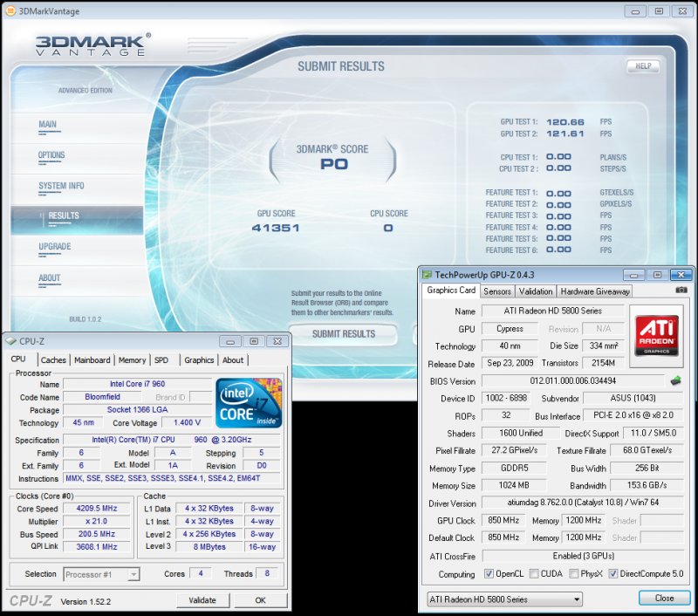Click the Bus Interface value PCI-E 2.0 x16
Viewport: 698px width, 616px height.
click(633, 415)
